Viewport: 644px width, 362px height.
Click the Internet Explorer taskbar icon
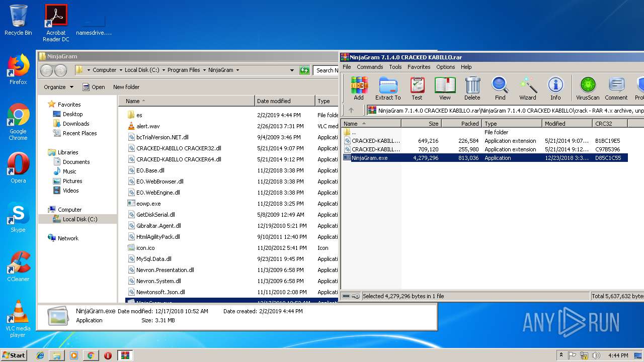click(40, 355)
